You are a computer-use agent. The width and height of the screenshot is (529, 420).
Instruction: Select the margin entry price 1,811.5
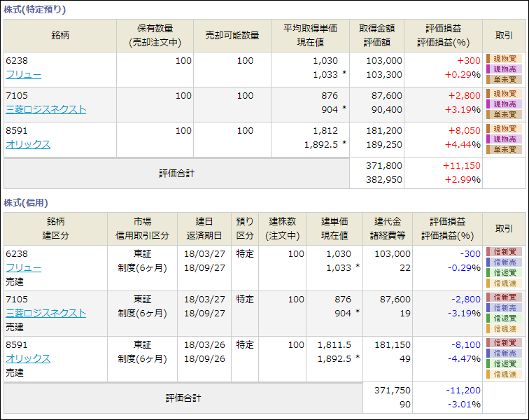(334, 345)
